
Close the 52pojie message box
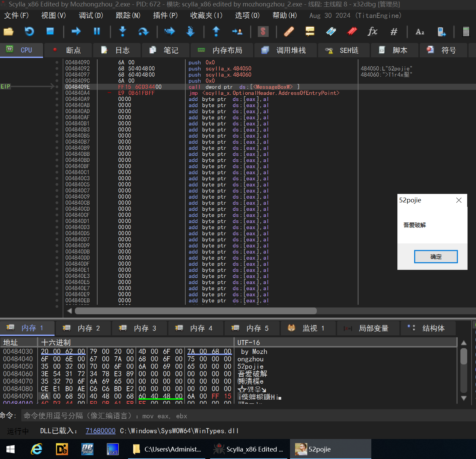(459, 200)
